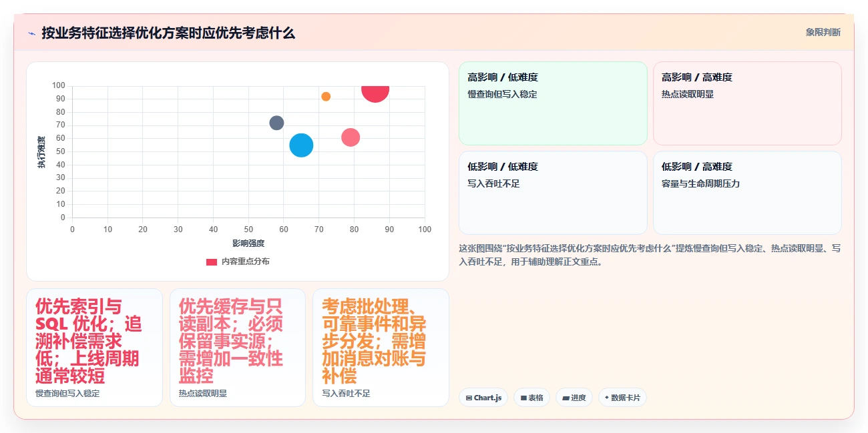Open the 高影响 / 低难度 quadrant card
Screen dimensions: 868x433
click(553, 103)
